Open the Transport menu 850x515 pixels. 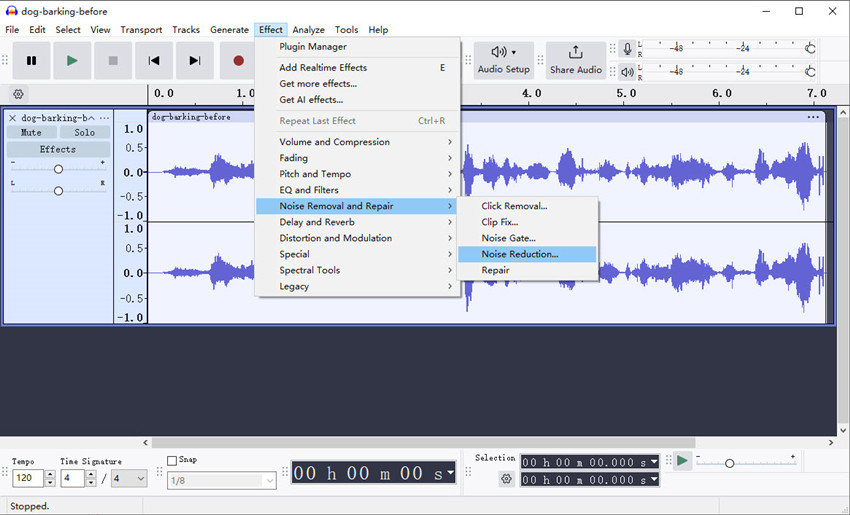click(141, 30)
